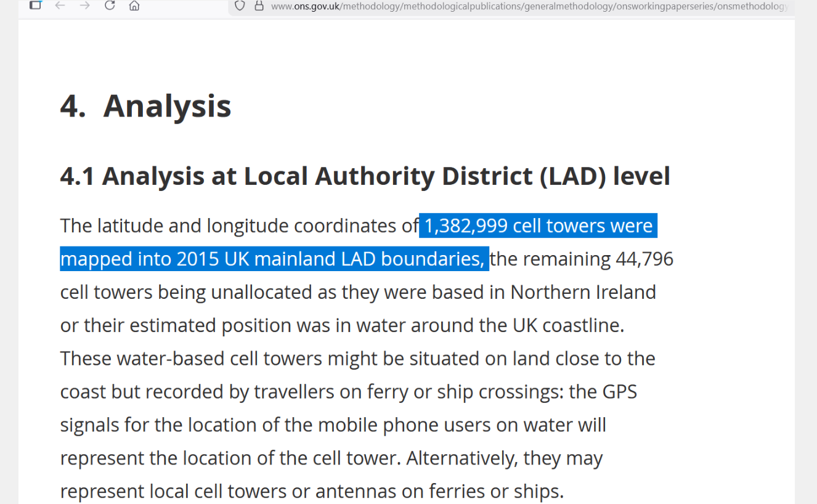817x504 pixels.
Task: Click the padlock site security icon
Action: [259, 6]
